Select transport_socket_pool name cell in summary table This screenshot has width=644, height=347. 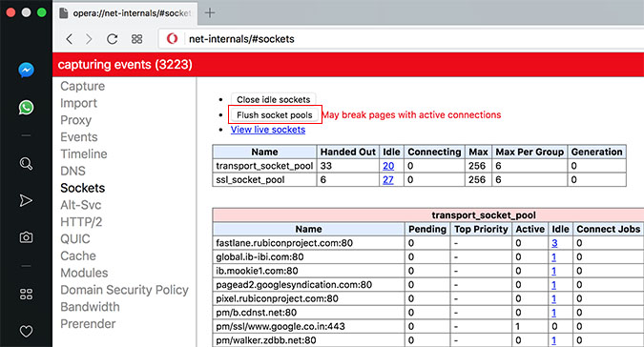click(x=264, y=166)
